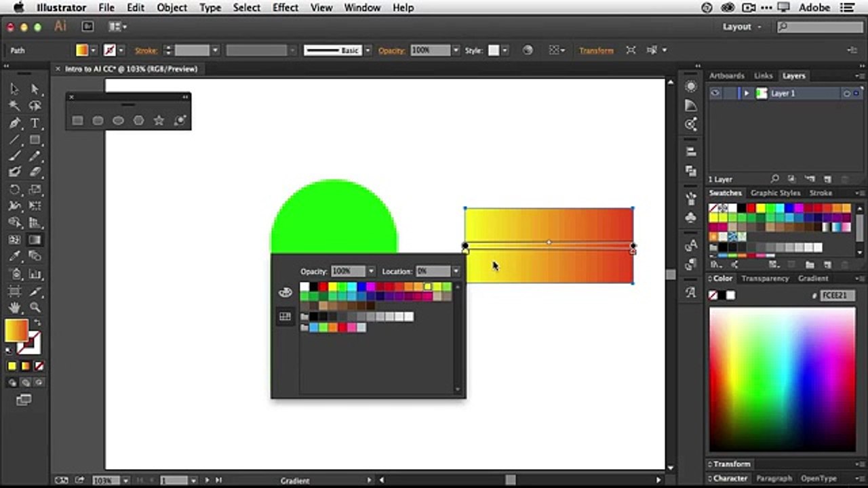Set paint mode to None in toolbar
This screenshot has width=868, height=488.
click(x=39, y=366)
